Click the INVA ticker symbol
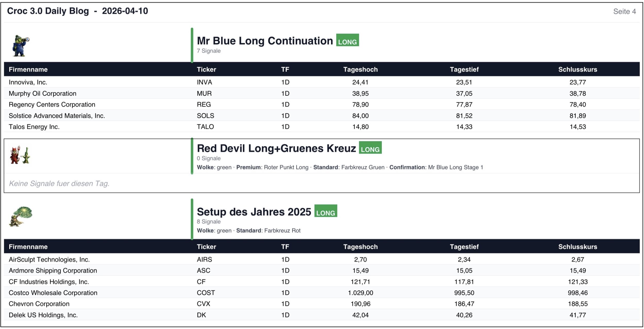Viewport: 644px width, 329px height. [x=204, y=82]
